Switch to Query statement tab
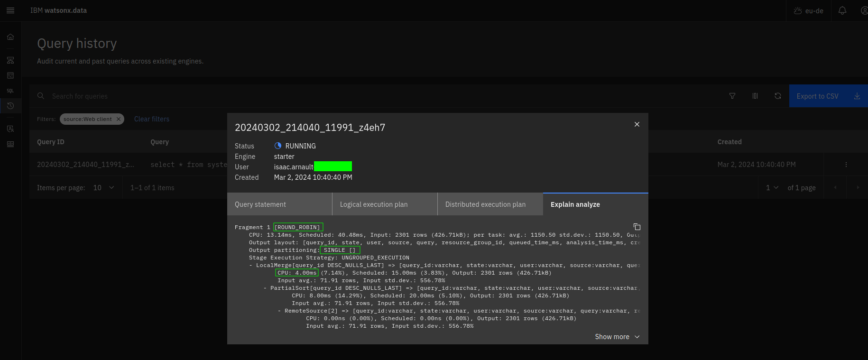 (279, 204)
